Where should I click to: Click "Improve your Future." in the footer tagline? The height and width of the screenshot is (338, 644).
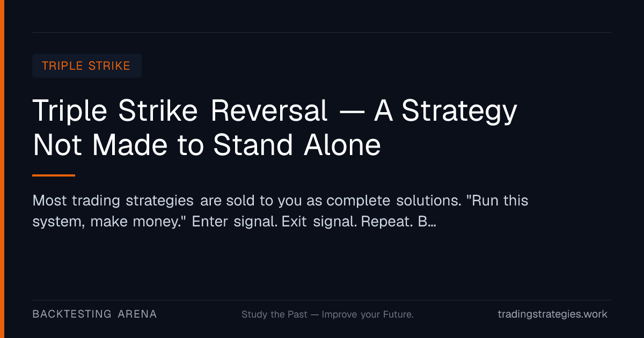click(x=368, y=314)
